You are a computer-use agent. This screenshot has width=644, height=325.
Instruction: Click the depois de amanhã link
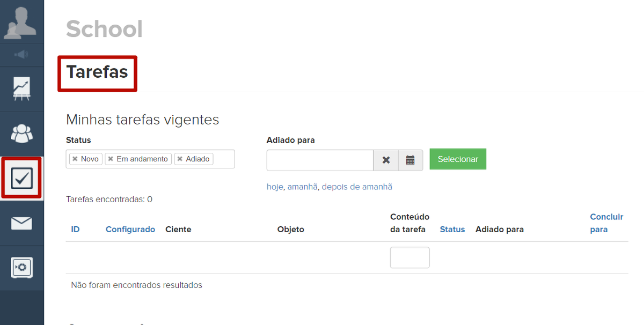point(357,187)
